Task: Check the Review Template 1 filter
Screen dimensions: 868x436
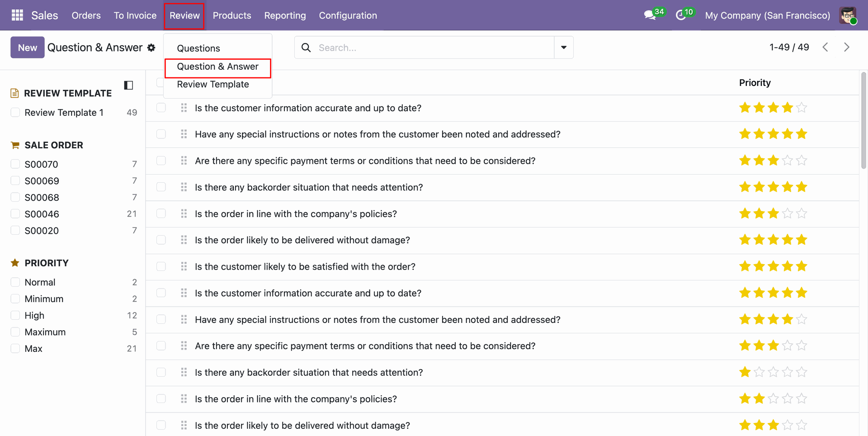Action: tap(15, 112)
